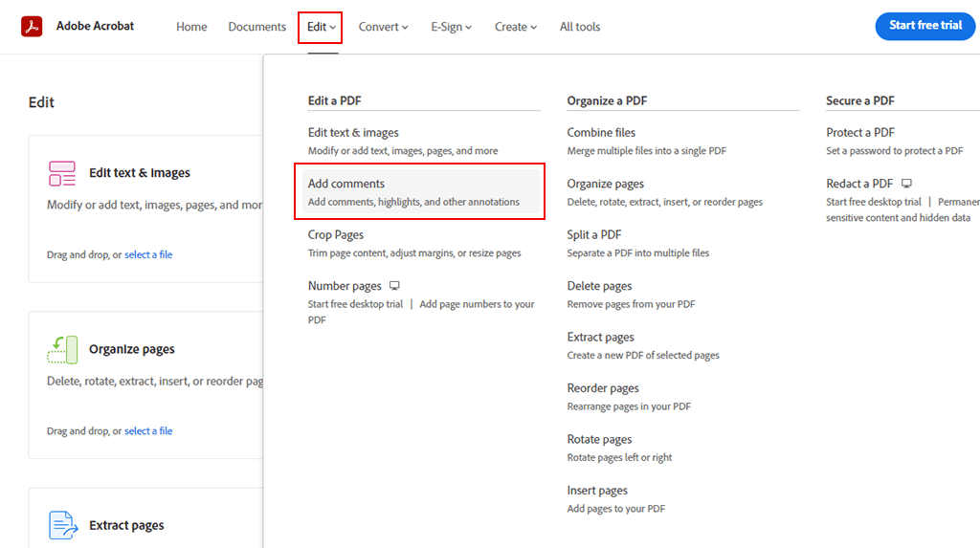
Task: Click 'Add pages to your PDF' description
Action: pyautogui.click(x=615, y=509)
